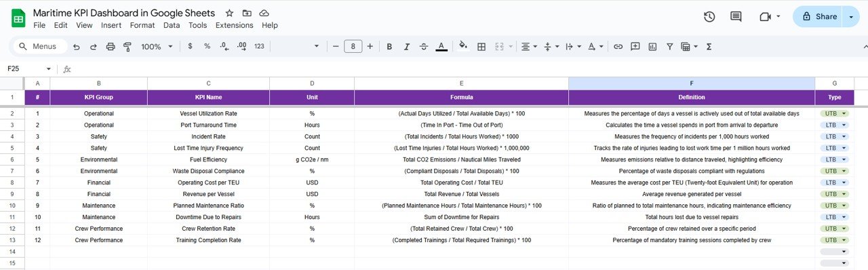Open the more number formats 123

pos(259,46)
